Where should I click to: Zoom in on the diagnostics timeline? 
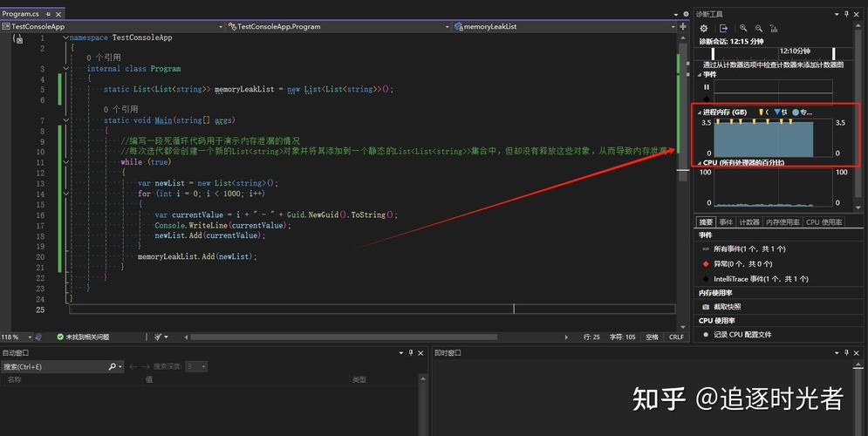743,28
